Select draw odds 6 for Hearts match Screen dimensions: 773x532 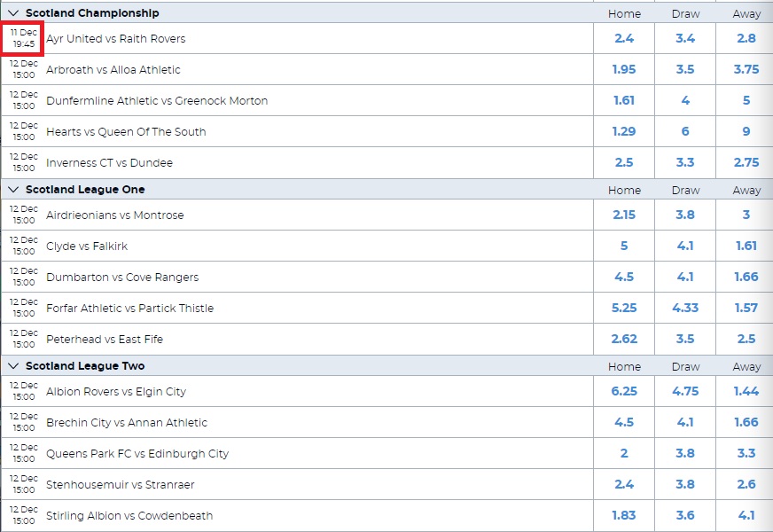685,131
